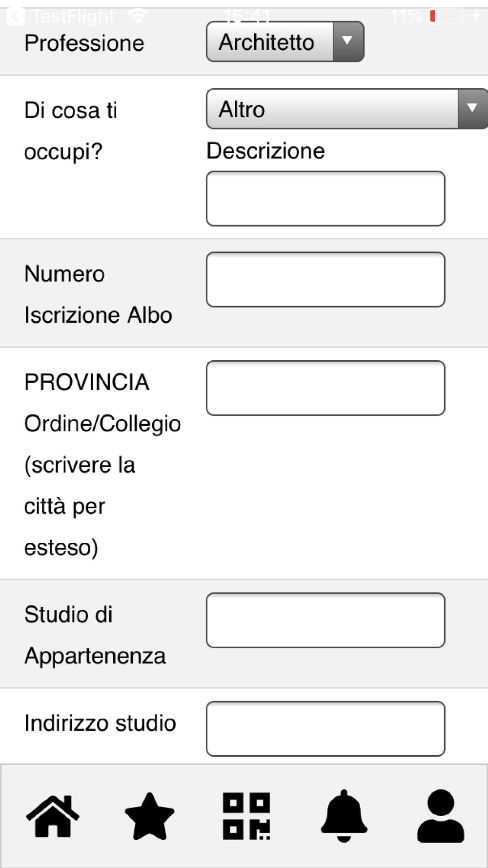Screen dimensions: 488x868
Task: Click the Altro combo box
Action: (x=332, y=109)
